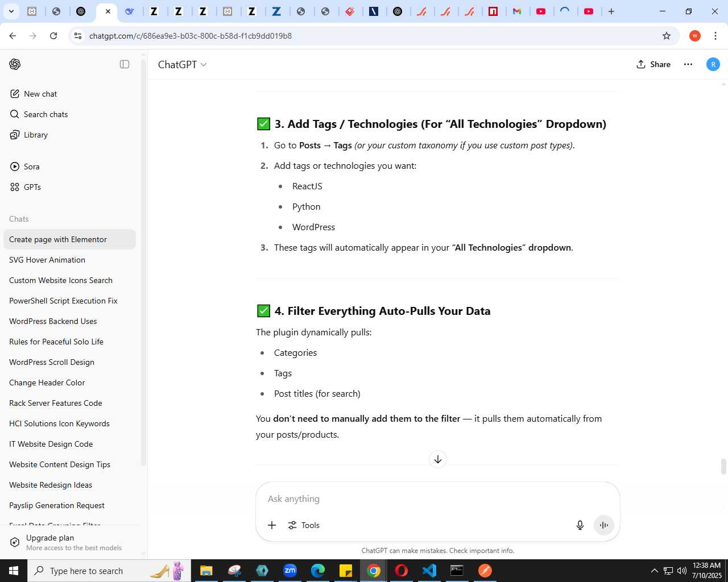728x582 pixels.
Task: Show hidden system tray icons
Action: [655, 571]
